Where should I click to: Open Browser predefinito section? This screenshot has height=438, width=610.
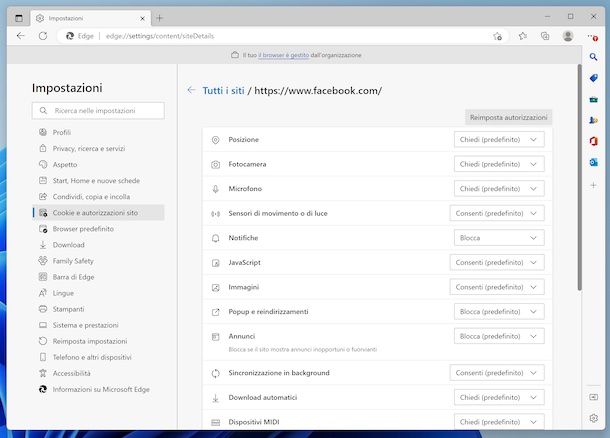point(98,229)
